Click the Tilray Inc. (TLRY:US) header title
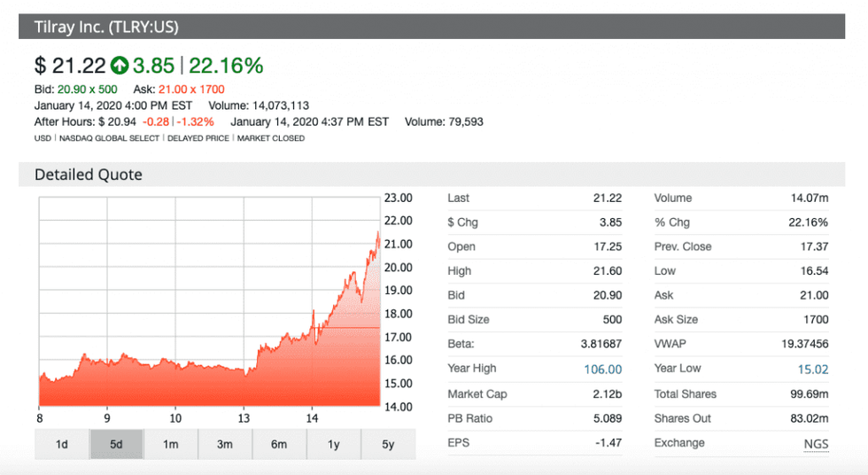 point(106,27)
